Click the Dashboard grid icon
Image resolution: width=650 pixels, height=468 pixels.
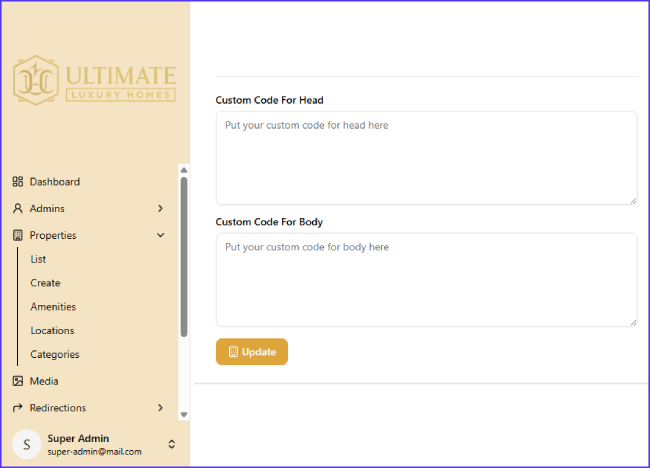[17, 182]
